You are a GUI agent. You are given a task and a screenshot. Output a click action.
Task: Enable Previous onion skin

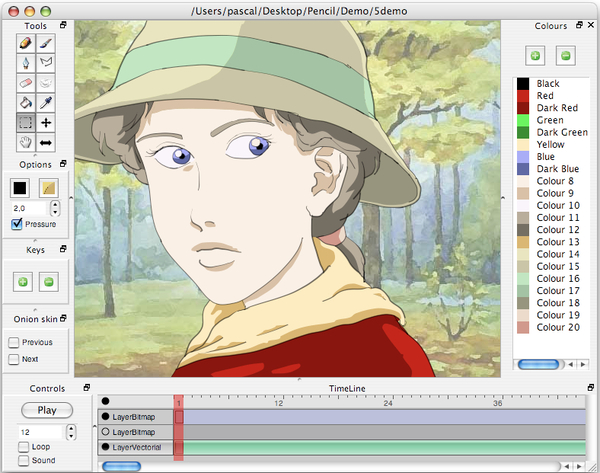click(x=14, y=342)
